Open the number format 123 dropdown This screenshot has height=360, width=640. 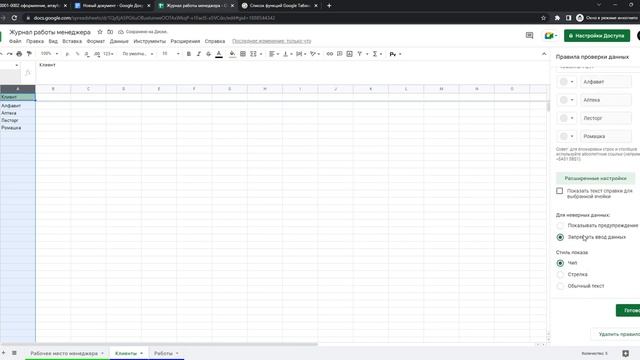(108, 54)
